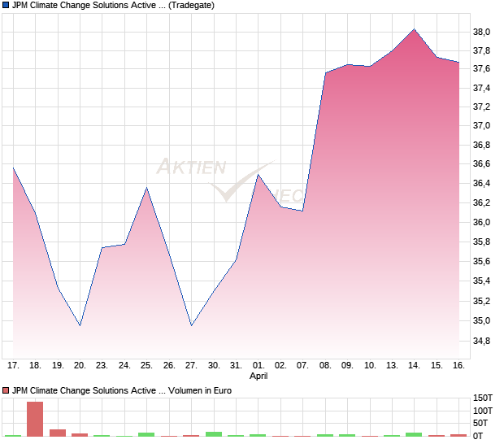Click the green volume bar on the 25th
The image size is (504, 444).
(x=146, y=434)
